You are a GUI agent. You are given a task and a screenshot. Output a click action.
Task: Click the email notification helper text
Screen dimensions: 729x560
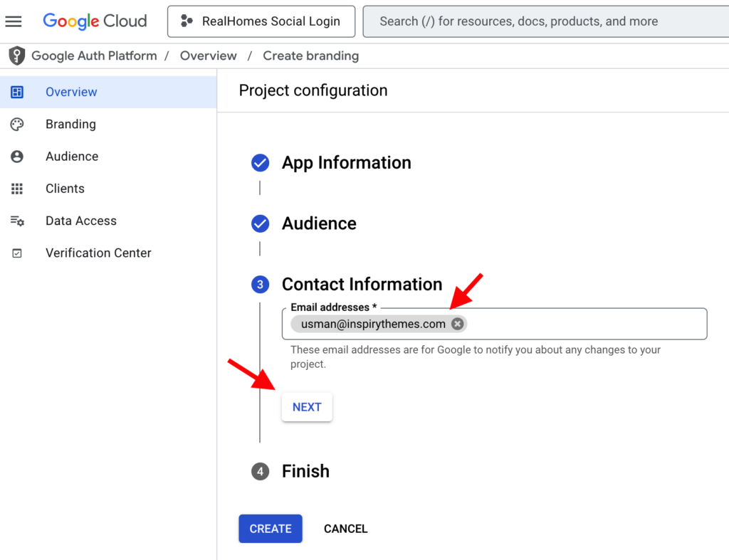475,357
